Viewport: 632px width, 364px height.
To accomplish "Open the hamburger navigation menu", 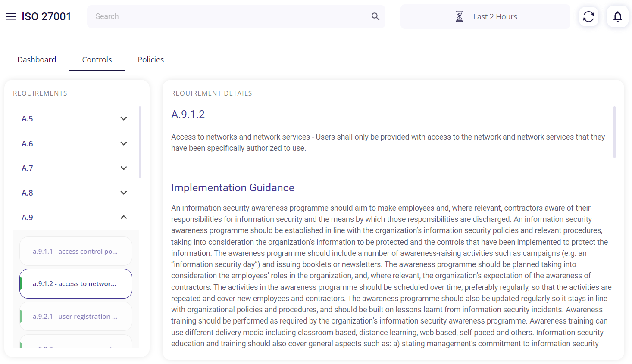I will [11, 16].
